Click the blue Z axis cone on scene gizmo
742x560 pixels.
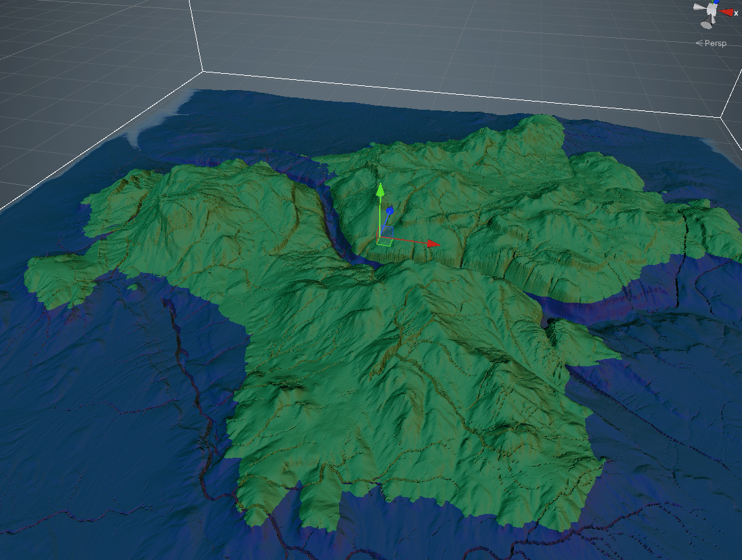coord(716,1)
